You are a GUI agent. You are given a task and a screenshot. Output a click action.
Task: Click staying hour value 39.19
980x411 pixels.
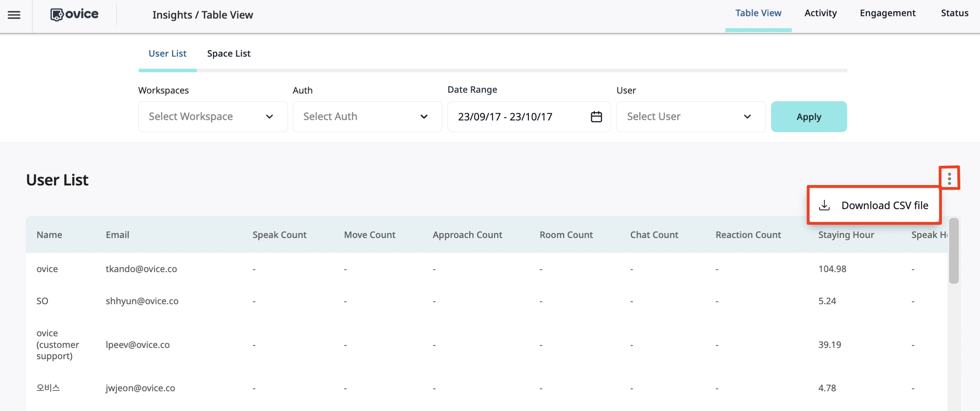pos(830,345)
